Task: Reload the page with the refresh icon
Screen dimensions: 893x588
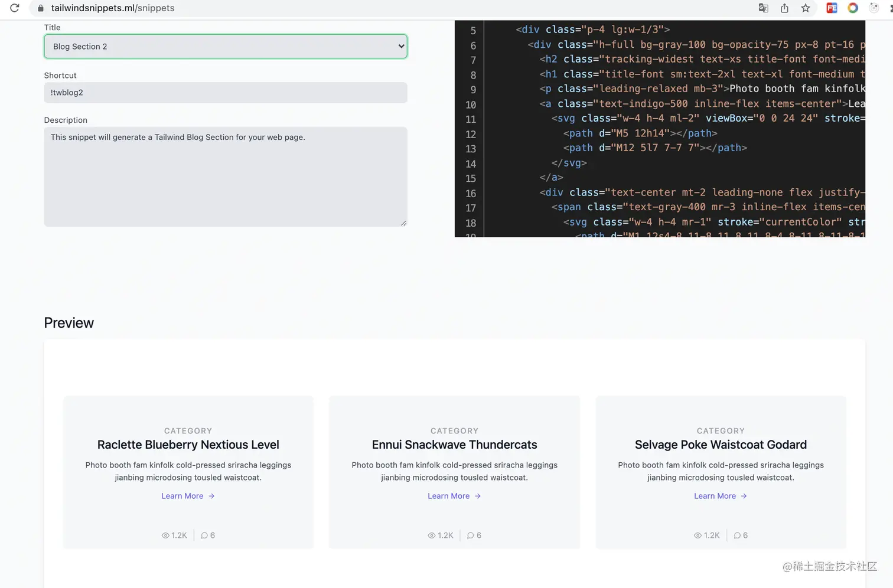Action: pos(15,8)
